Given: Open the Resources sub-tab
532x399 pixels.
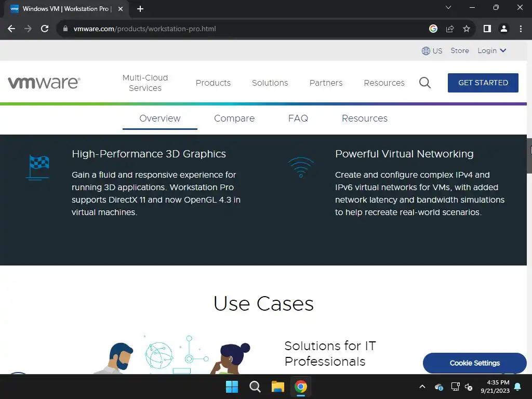Looking at the screenshot, I should (364, 118).
